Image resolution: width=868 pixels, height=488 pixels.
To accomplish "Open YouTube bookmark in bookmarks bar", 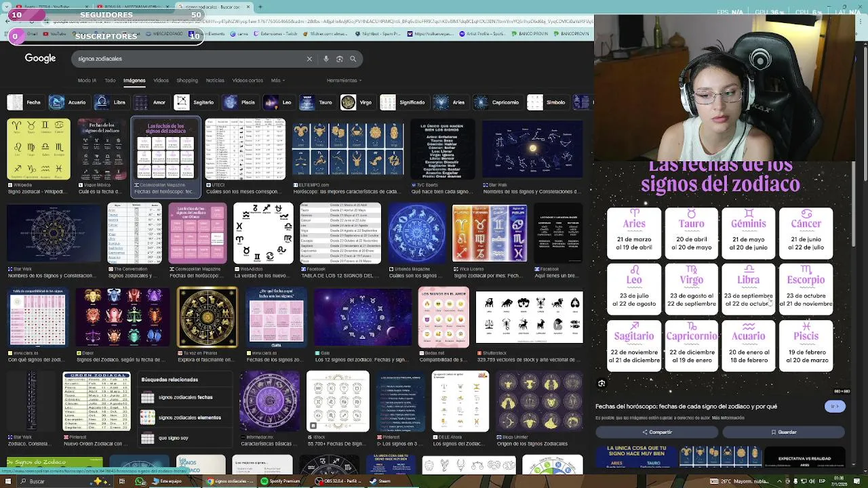I will [x=54, y=34].
